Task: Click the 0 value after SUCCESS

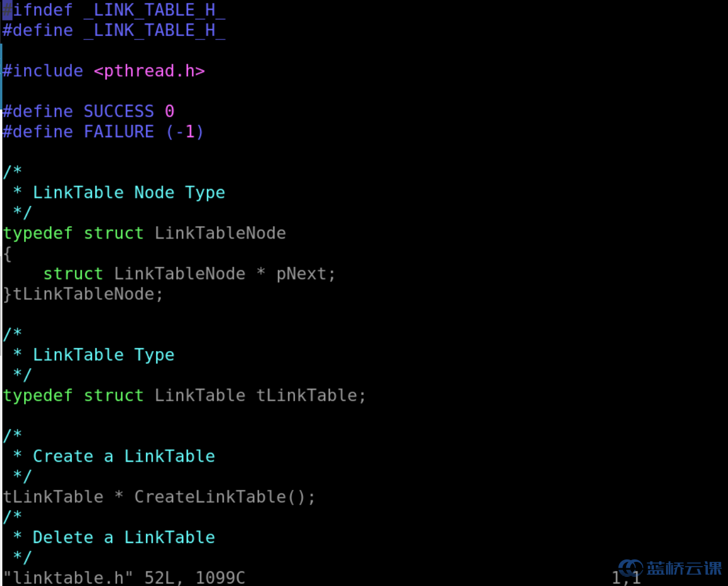Action: pyautogui.click(x=170, y=111)
